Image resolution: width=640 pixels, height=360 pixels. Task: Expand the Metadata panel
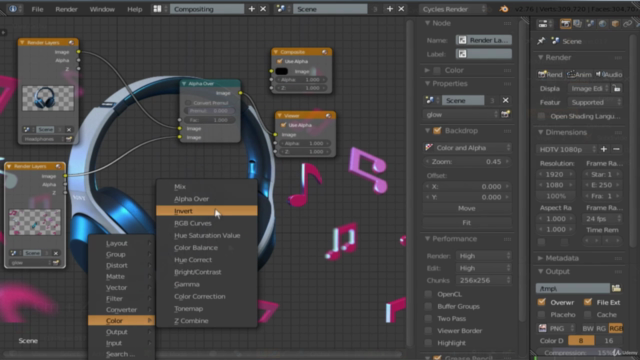[x=540, y=258]
